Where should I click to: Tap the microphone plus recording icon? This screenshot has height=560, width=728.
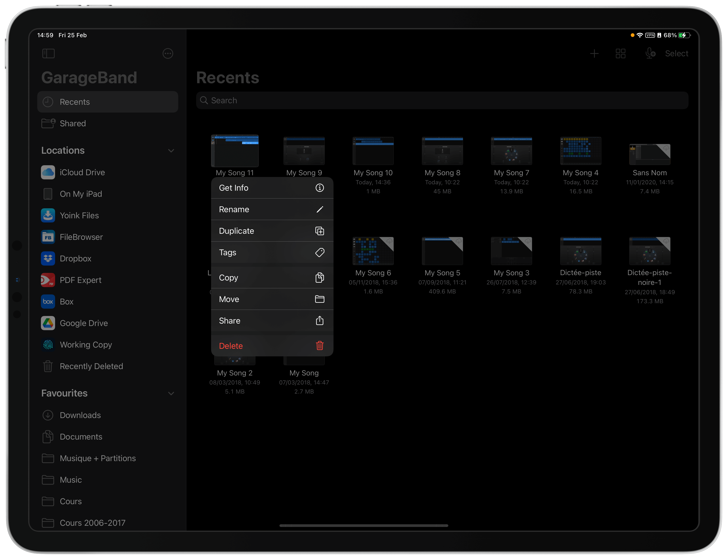click(x=650, y=53)
